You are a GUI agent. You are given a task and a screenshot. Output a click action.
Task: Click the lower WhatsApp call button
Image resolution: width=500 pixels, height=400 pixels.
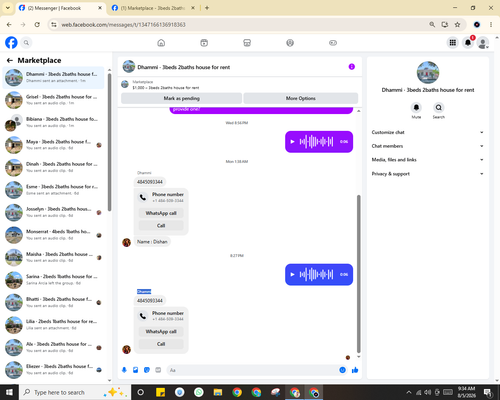pos(161,332)
